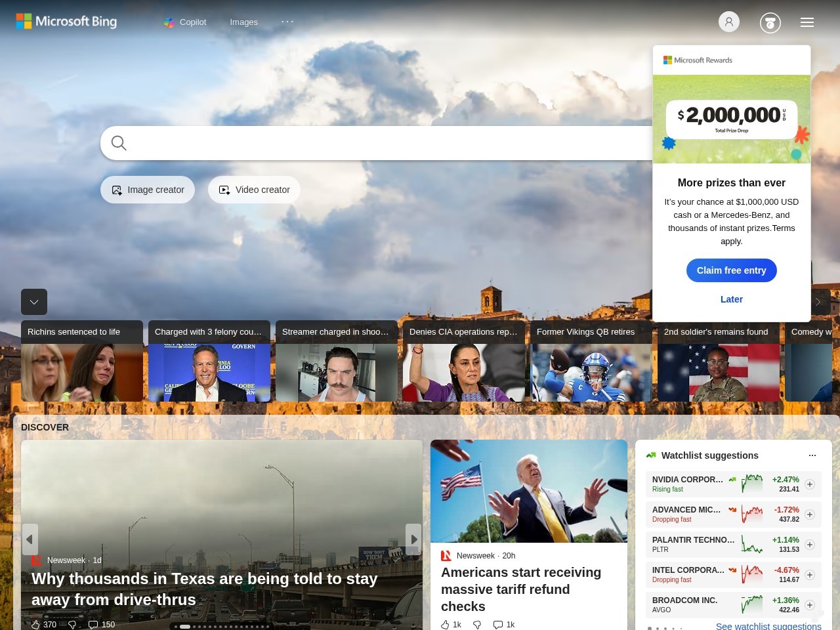This screenshot has width=840, height=630.
Task: Click the More prizes than ever heading
Action: (732, 183)
